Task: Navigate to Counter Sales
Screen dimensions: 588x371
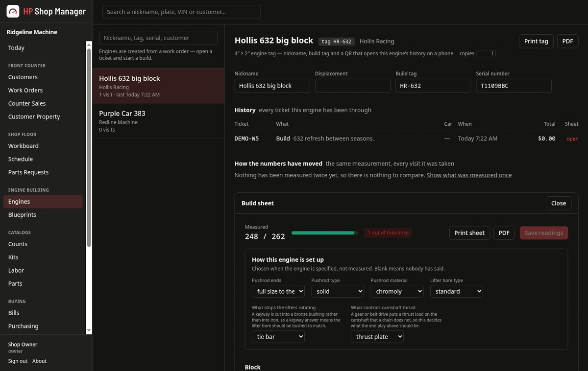Action: (43, 104)
